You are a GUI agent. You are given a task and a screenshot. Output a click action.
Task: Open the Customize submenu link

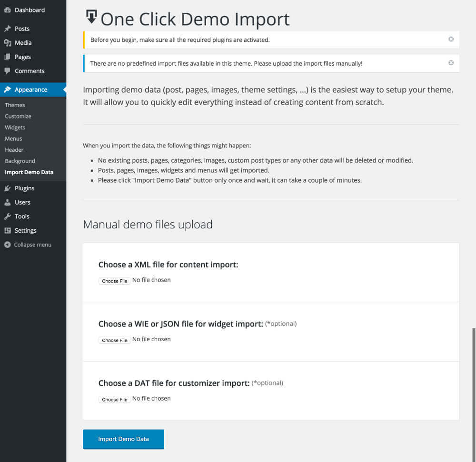pos(18,116)
